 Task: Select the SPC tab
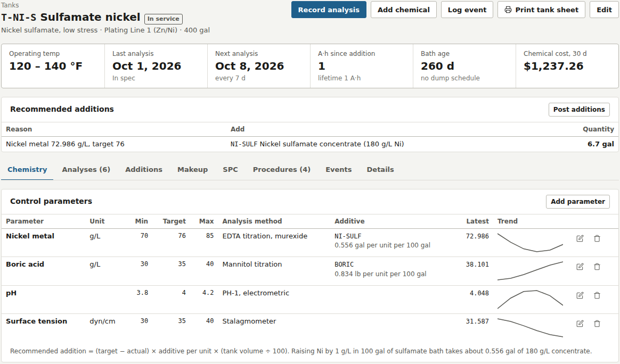click(x=230, y=170)
